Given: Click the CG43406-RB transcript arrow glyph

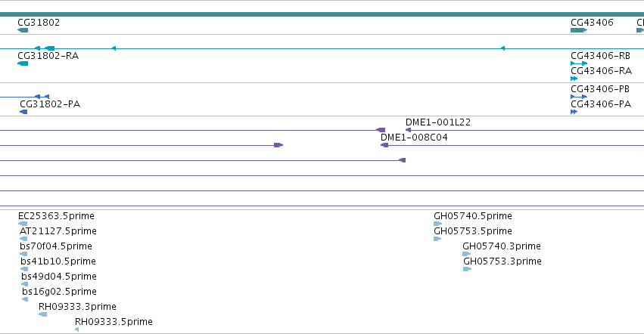Looking at the screenshot, I should (x=579, y=63).
